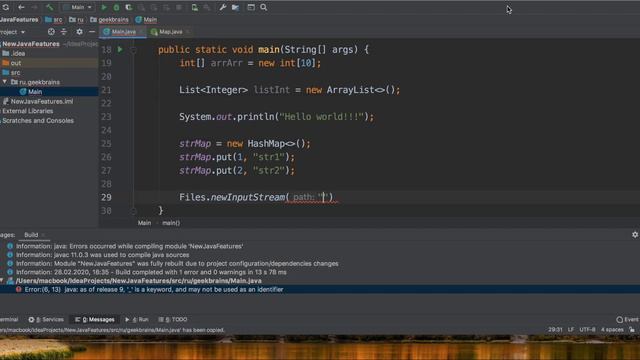Click inside the newInputStream path string
Viewport: 640px width, 360px height.
pyautogui.click(x=323, y=198)
